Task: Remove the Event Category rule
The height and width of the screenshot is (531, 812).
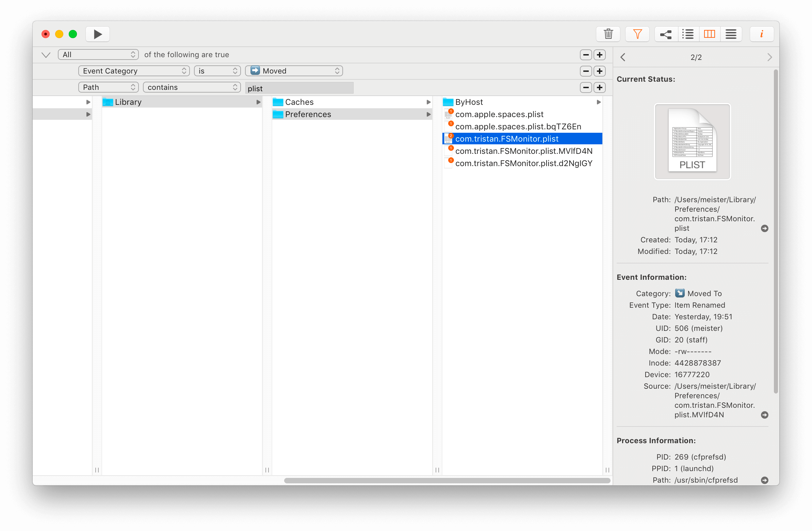Action: point(586,71)
